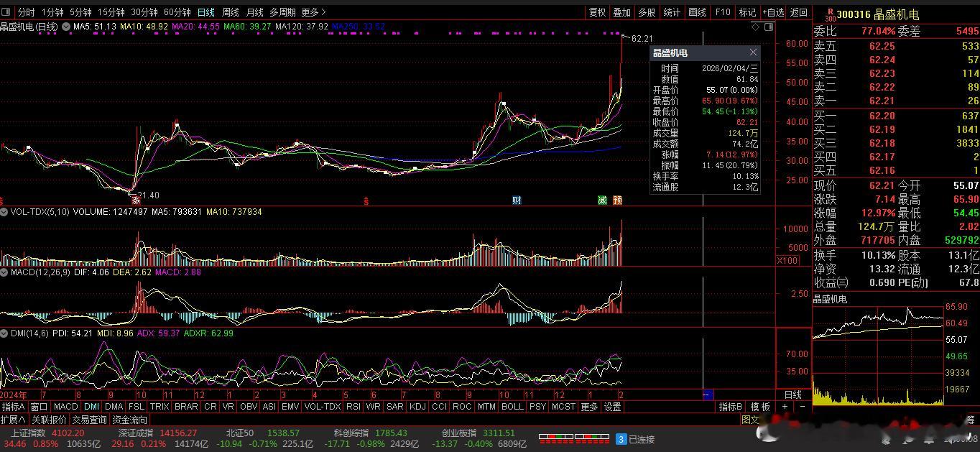This screenshot has height=452, width=980.
Task: Click the 预 marker icon on chart
Action: click(617, 200)
